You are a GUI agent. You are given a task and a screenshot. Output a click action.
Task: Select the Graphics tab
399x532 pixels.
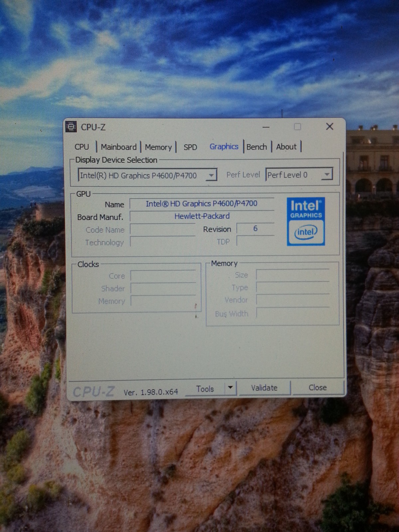click(x=224, y=147)
